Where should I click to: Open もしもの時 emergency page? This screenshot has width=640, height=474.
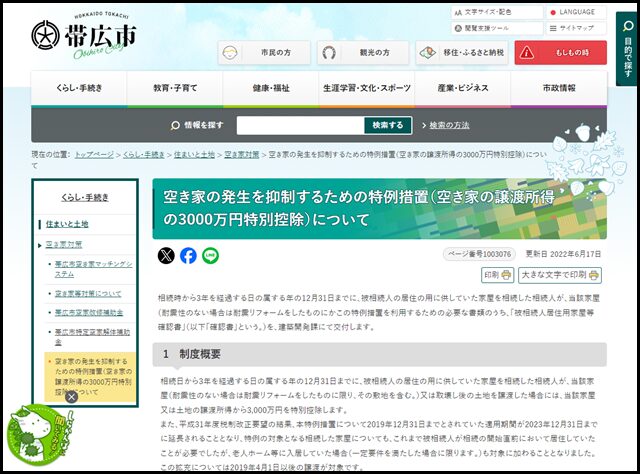point(560,53)
